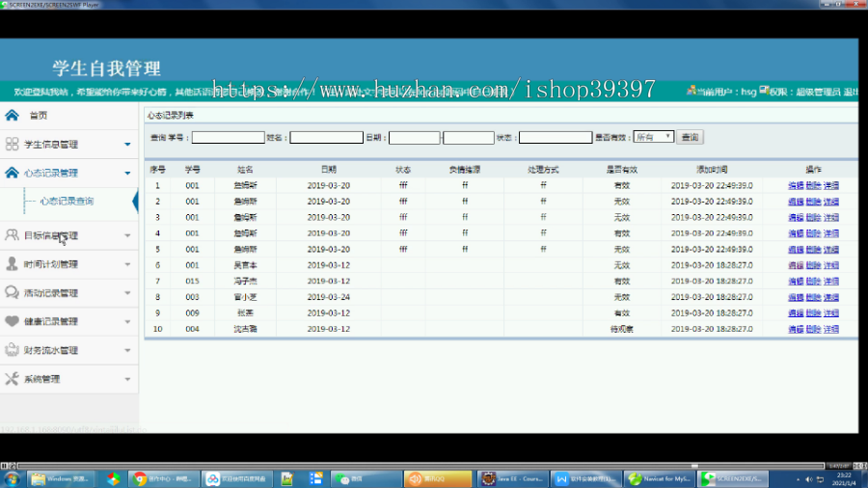This screenshot has width=868, height=488.
Task: Open the Windows Start button
Action: (12, 479)
